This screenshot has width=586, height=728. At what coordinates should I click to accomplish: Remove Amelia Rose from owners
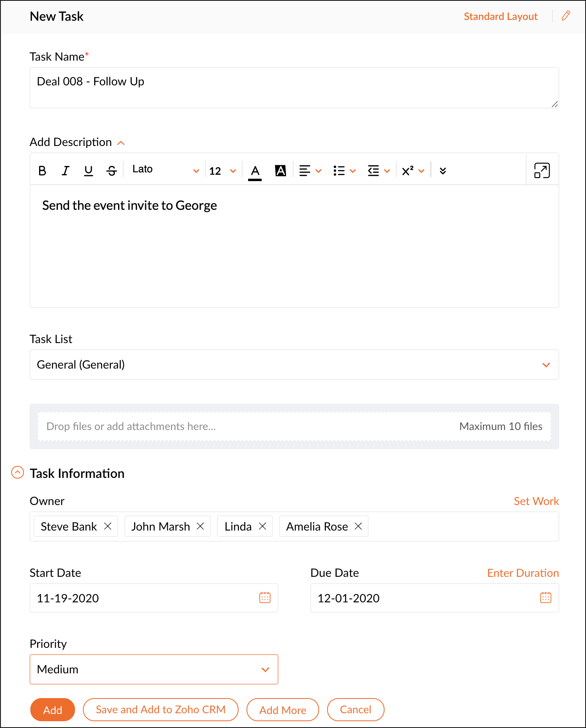coord(358,526)
